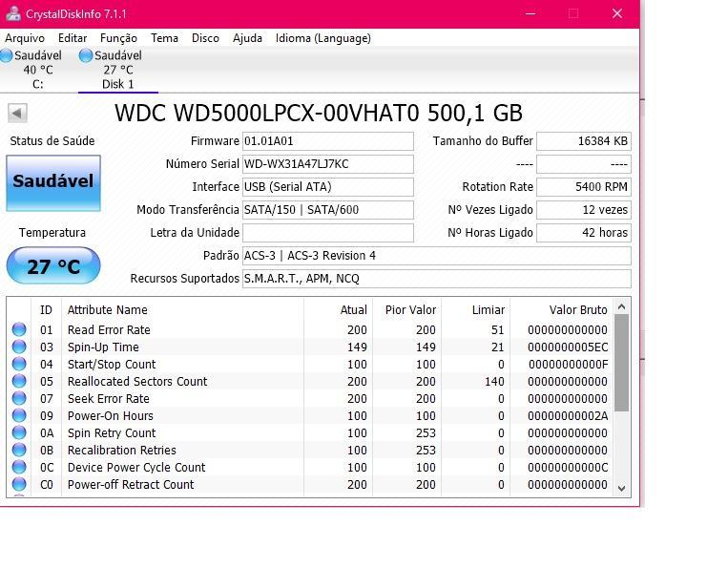Select the Reallocated Sectors Count row text

[x=137, y=381]
